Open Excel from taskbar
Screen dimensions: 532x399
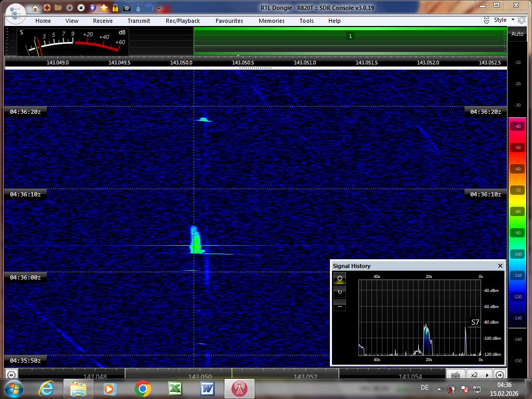(175, 389)
